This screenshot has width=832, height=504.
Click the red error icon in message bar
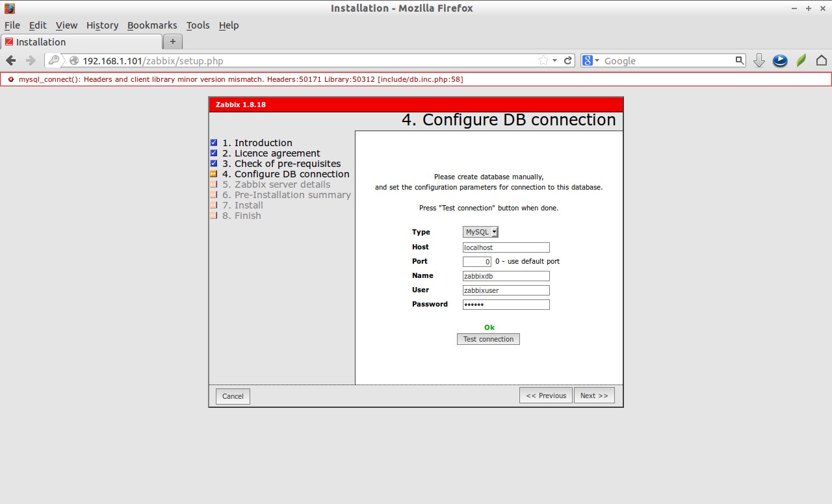10,79
